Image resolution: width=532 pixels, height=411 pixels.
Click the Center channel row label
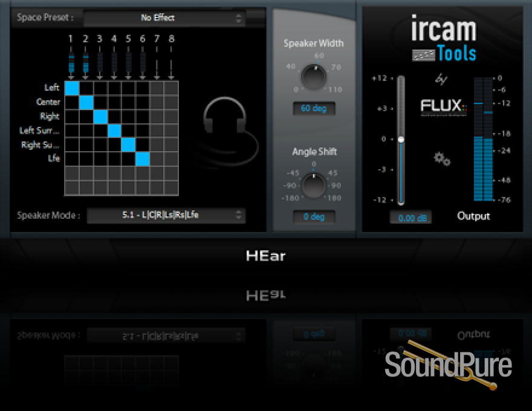click(x=48, y=102)
